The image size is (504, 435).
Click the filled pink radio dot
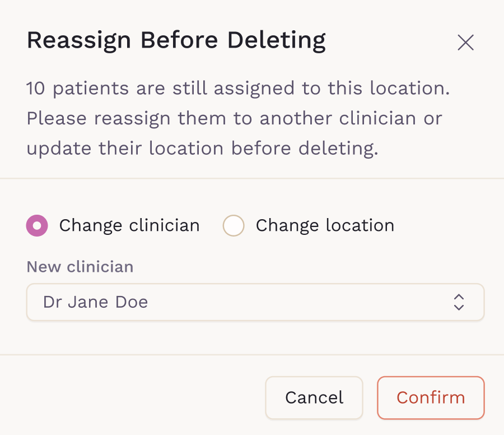click(x=37, y=226)
